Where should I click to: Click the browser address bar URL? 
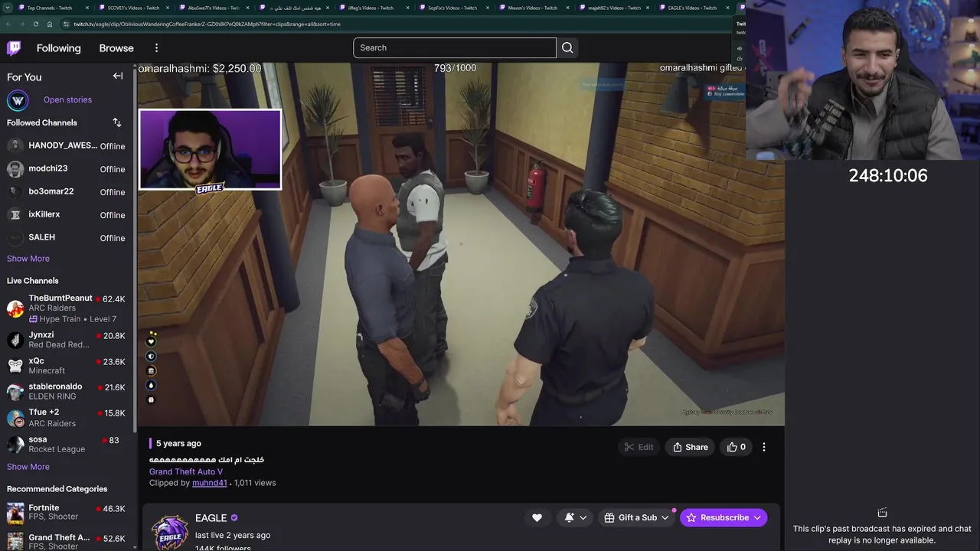coord(207,24)
